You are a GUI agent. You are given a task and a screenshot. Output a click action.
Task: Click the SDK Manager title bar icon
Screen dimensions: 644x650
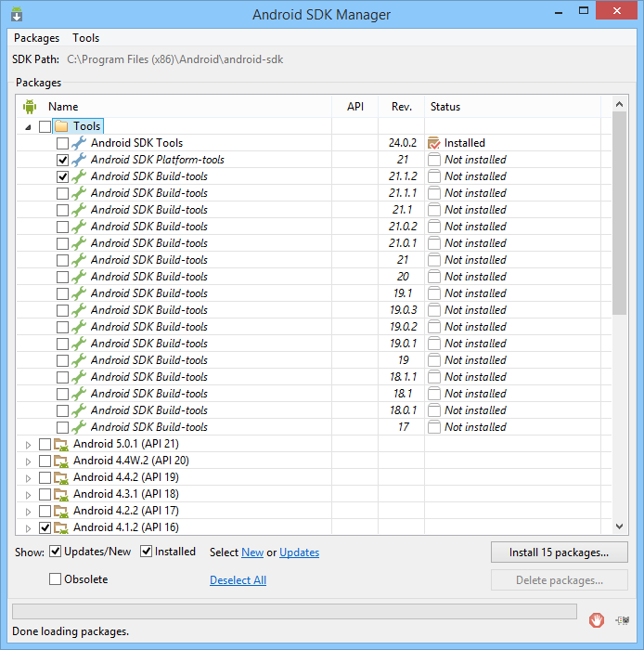[x=17, y=14]
